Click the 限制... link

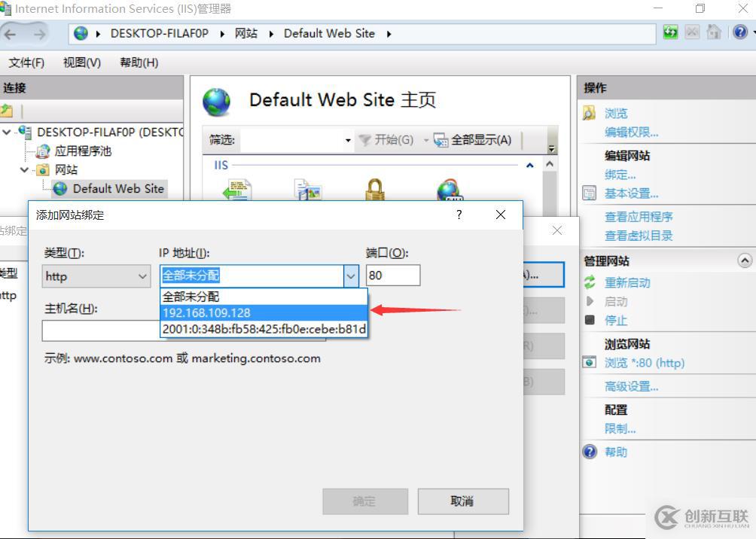click(x=620, y=428)
